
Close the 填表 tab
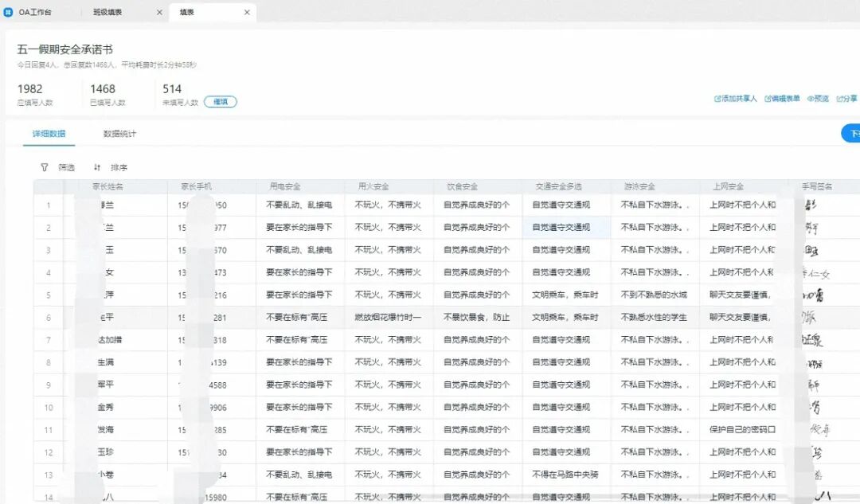pos(245,12)
